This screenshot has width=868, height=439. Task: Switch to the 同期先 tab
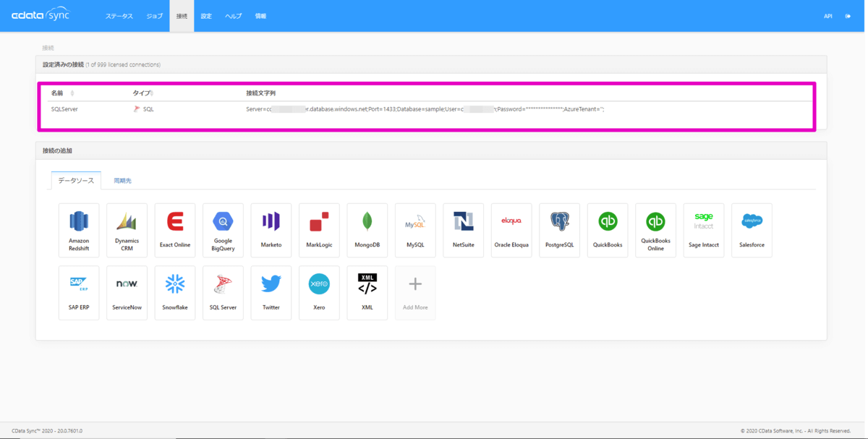click(x=122, y=181)
